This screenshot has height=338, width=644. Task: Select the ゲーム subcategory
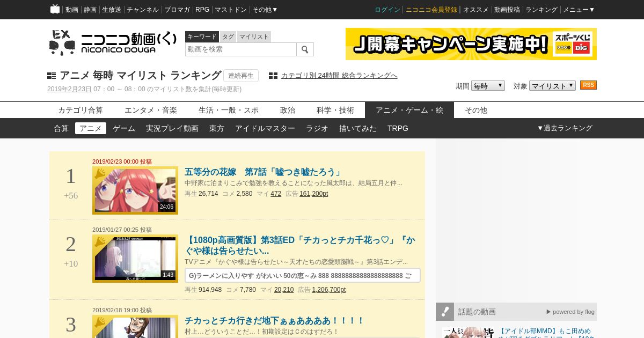(x=124, y=128)
